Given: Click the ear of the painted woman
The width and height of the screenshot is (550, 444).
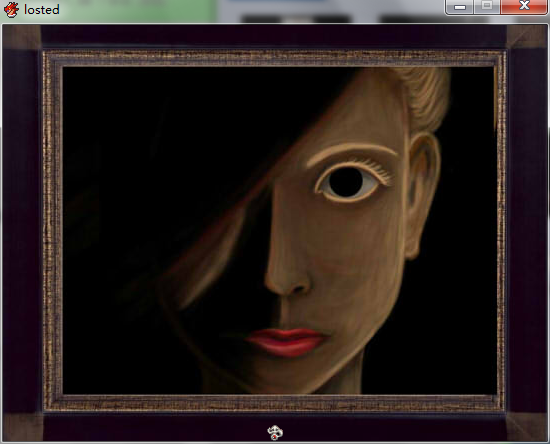Looking at the screenshot, I should (422, 196).
